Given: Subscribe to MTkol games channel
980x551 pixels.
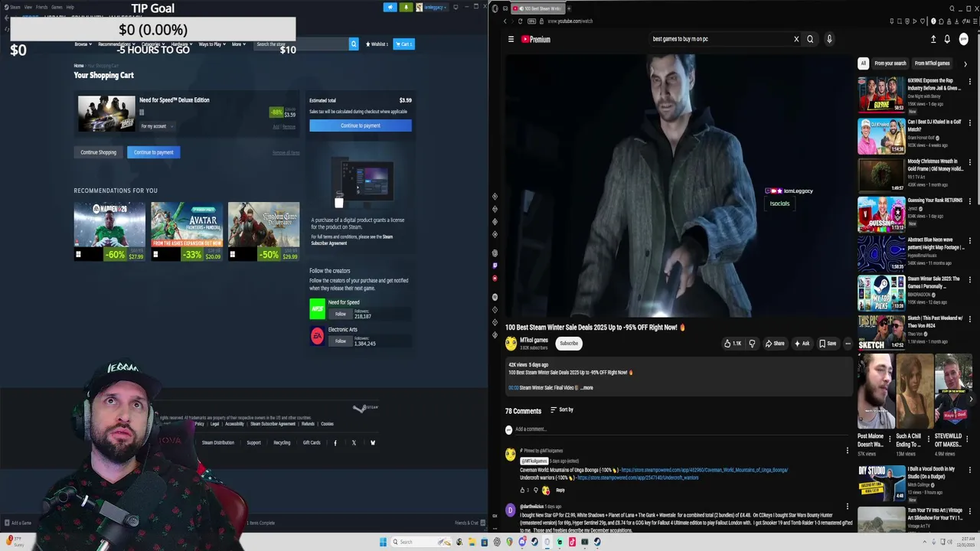Looking at the screenshot, I should (x=569, y=344).
